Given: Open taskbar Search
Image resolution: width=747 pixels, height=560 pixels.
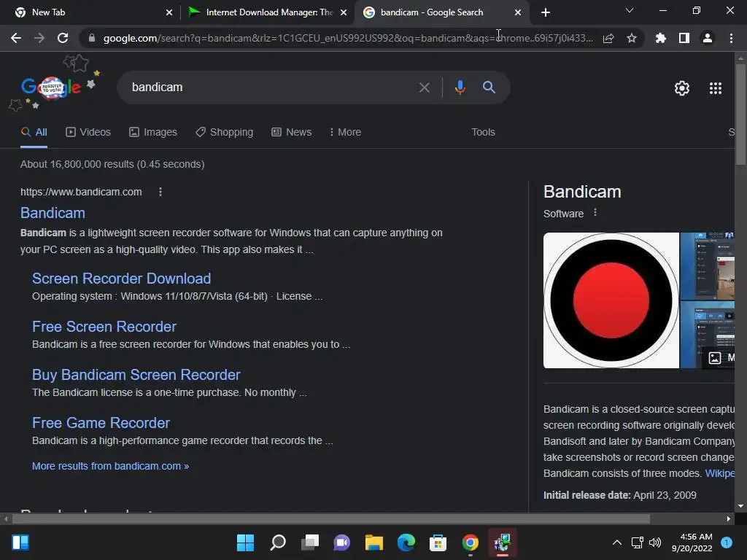Looking at the screenshot, I should click(x=278, y=542).
